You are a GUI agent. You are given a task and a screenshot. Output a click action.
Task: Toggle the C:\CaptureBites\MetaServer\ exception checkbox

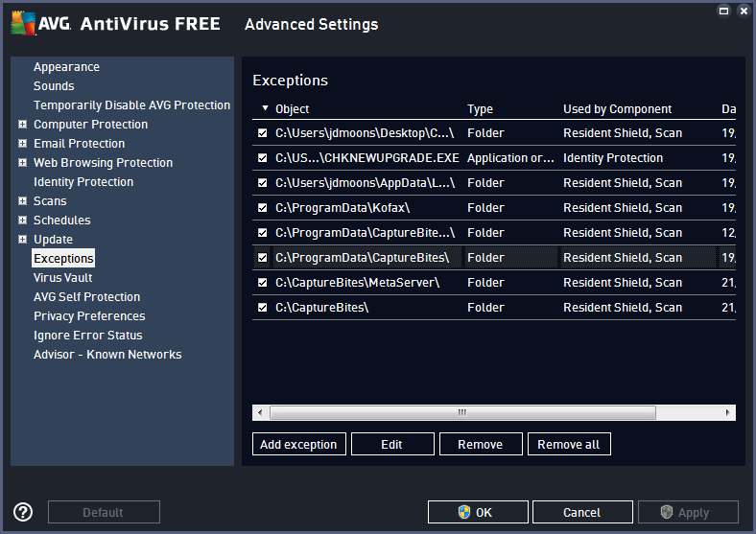click(x=262, y=283)
